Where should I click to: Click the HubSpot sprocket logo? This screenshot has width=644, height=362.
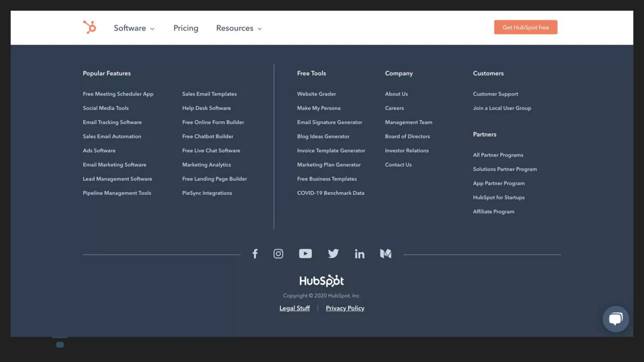pyautogui.click(x=90, y=27)
